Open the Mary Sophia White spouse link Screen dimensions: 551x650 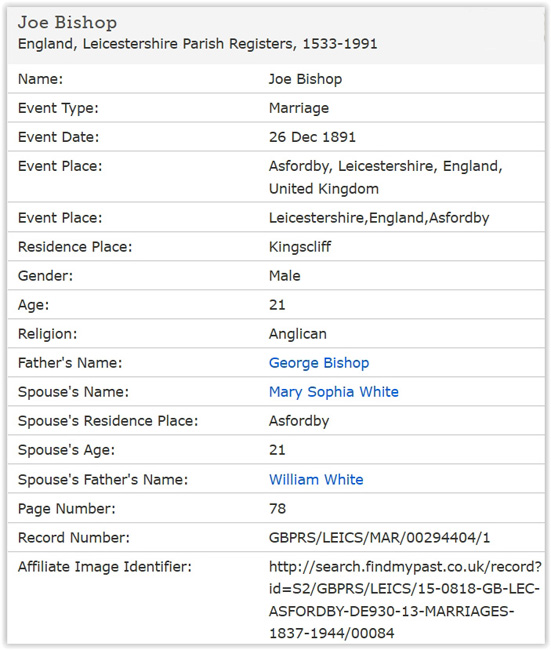tap(334, 392)
